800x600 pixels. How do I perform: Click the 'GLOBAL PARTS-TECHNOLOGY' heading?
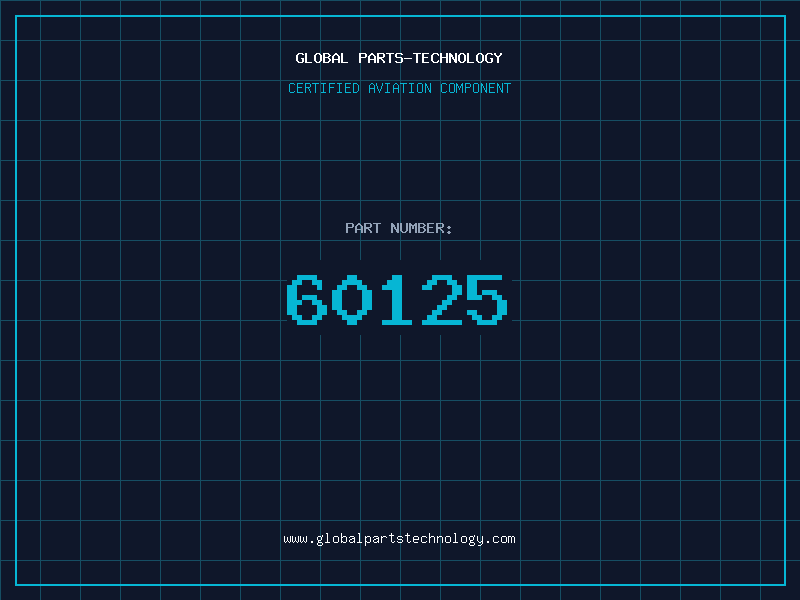(x=399, y=58)
